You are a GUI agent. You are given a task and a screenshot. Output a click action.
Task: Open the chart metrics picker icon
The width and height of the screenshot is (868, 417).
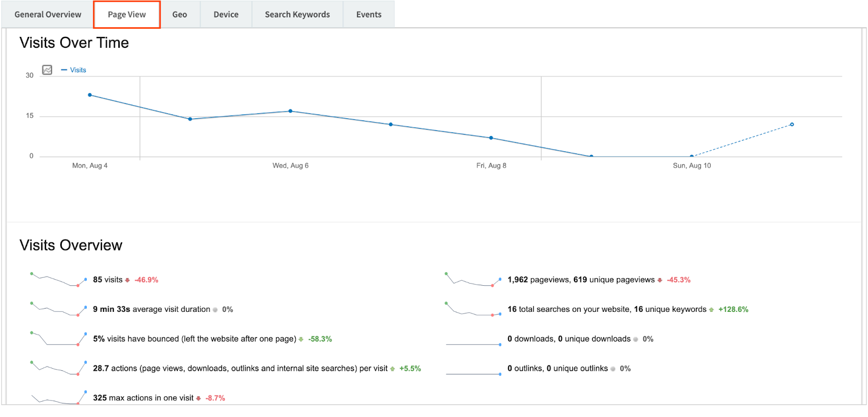47,70
